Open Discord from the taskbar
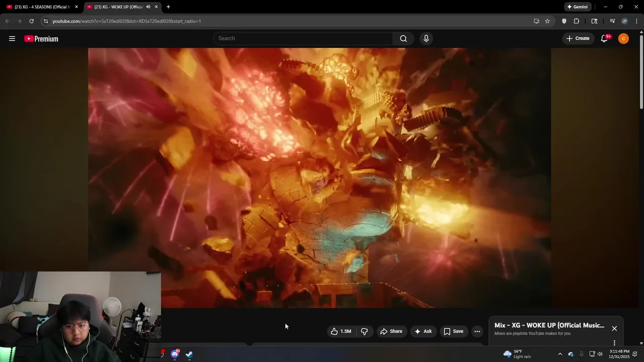The width and height of the screenshot is (644, 362). coord(175,354)
